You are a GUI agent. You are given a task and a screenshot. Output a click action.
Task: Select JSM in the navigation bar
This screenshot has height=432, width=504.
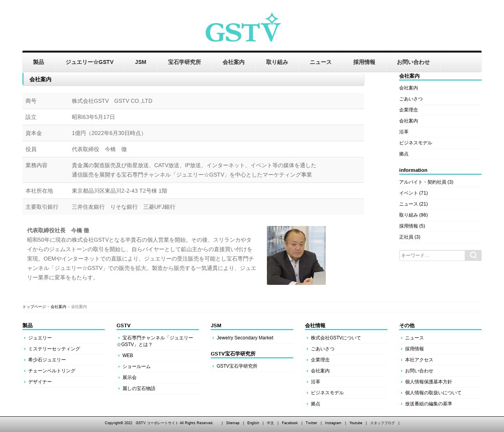(x=141, y=62)
